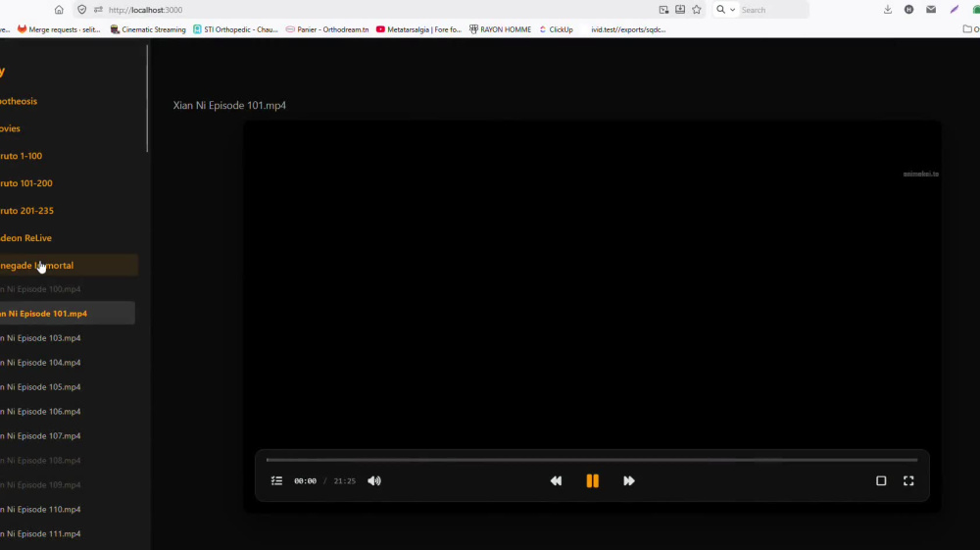
Task: Collapse the Renegade Immortal folder
Action: point(68,266)
